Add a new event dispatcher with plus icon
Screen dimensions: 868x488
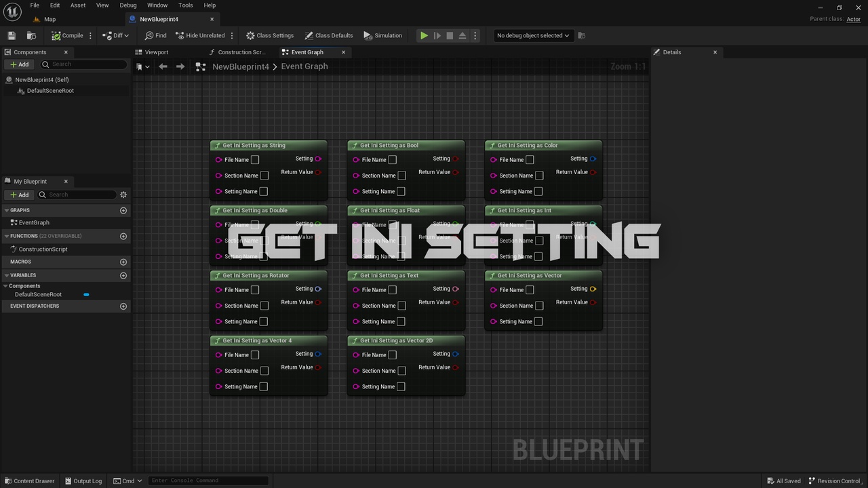123,306
